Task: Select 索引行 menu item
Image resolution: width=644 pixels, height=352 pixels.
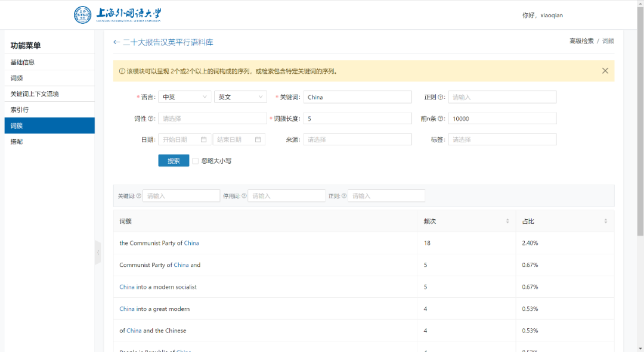Action: click(49, 110)
